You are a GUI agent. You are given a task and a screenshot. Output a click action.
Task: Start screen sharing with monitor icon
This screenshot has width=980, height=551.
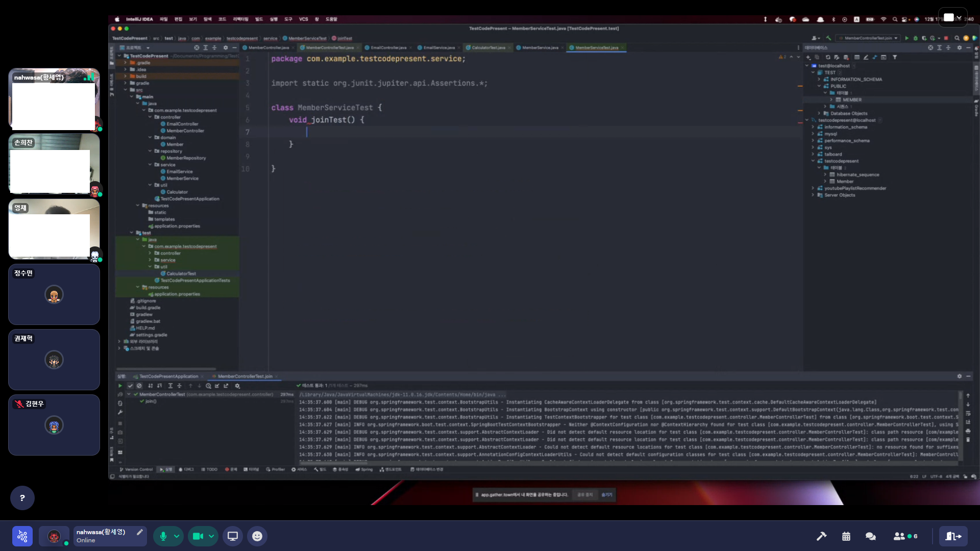click(x=233, y=536)
